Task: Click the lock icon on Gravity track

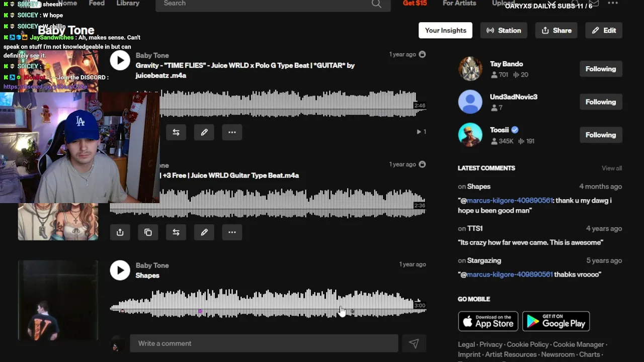Action: [x=422, y=54]
